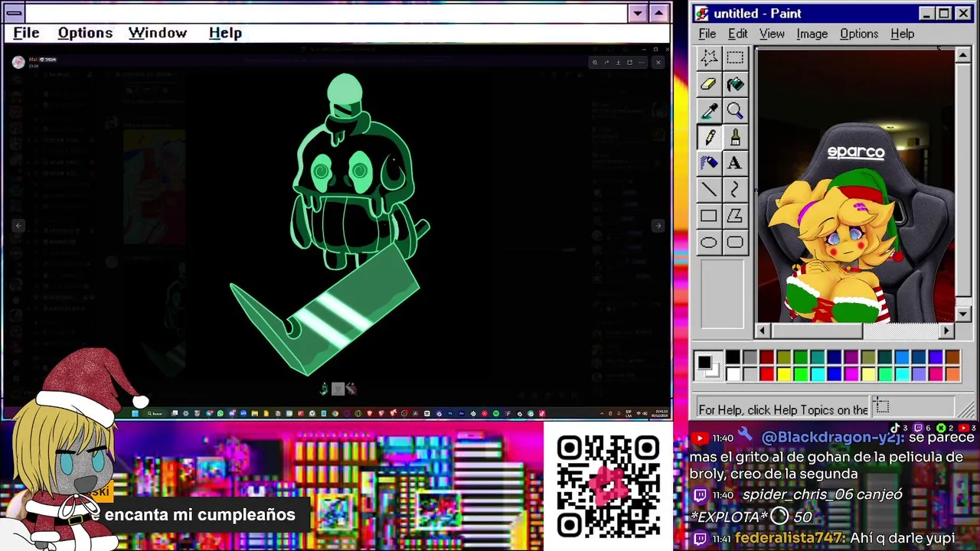Viewport: 980px width, 551px height.
Task: Select the Curve tool in Paint
Action: [x=735, y=189]
